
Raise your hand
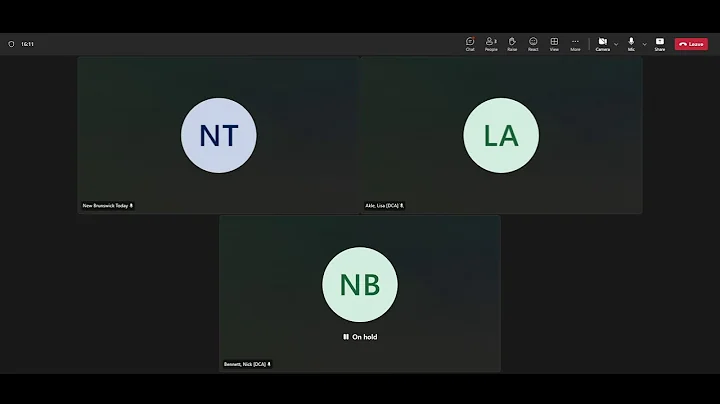tap(512, 44)
